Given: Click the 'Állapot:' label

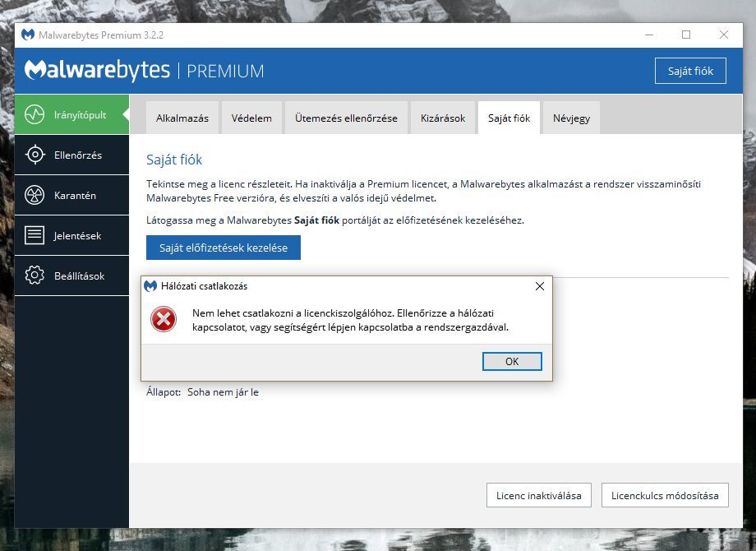Looking at the screenshot, I should click(x=164, y=391).
